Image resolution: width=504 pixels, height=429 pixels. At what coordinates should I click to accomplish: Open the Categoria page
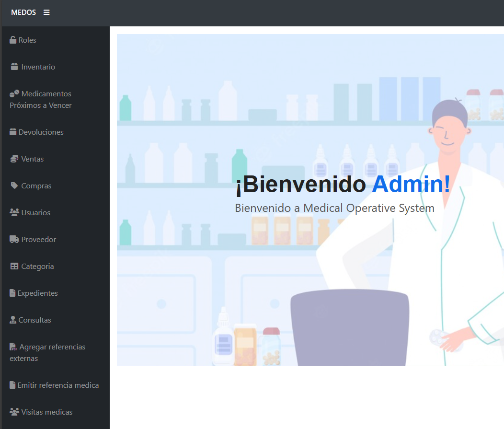click(x=37, y=267)
